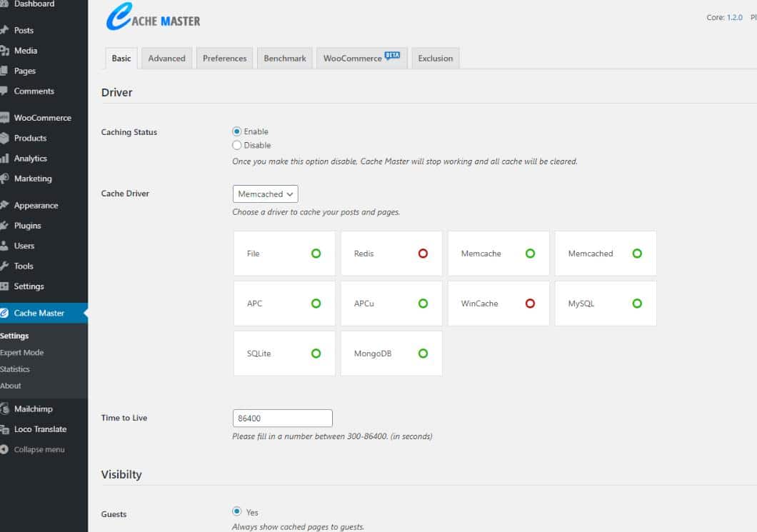
Task: Click the Cache Master sidebar icon
Action: [4, 313]
